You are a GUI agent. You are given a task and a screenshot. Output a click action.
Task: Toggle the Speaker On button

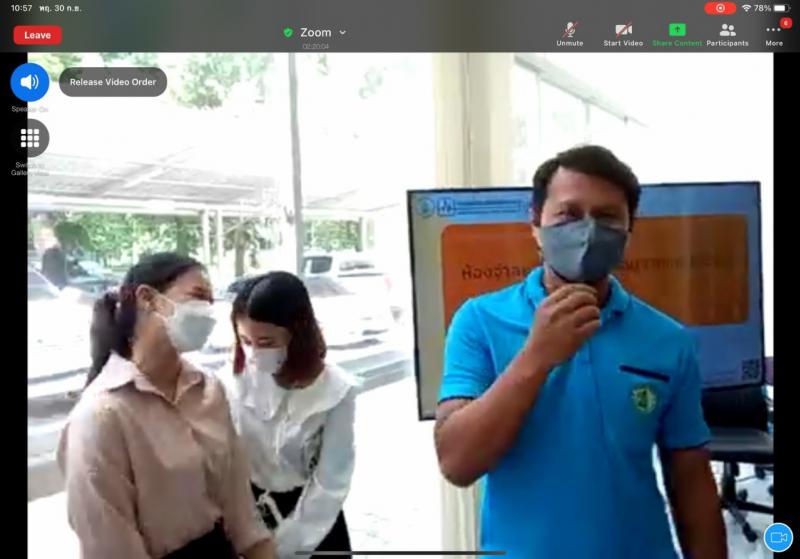click(30, 82)
